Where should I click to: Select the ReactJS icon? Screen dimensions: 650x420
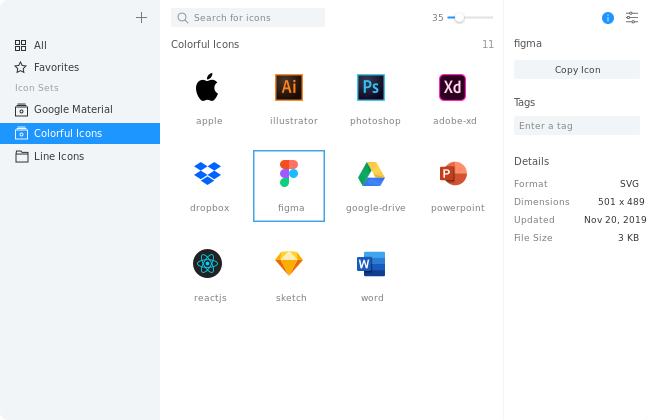pyautogui.click(x=207, y=263)
